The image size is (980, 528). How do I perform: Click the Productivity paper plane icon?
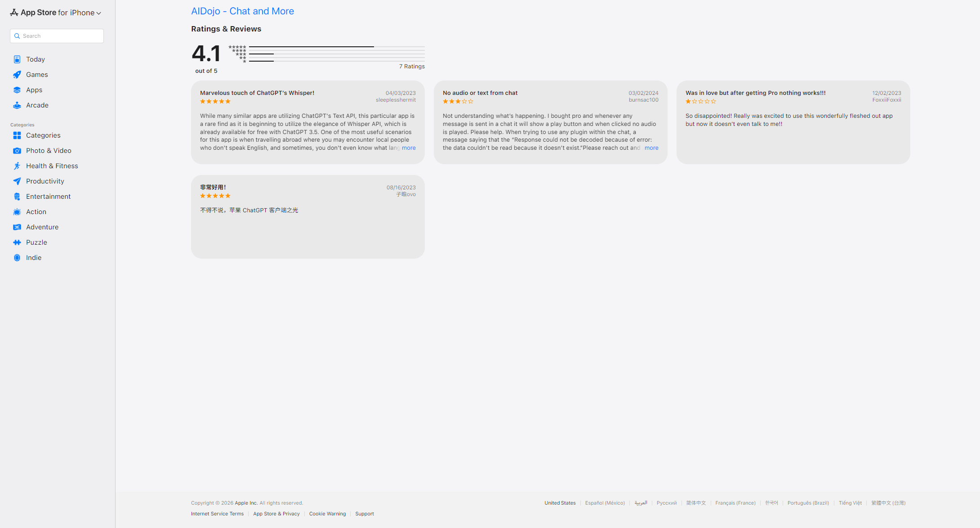(17, 181)
